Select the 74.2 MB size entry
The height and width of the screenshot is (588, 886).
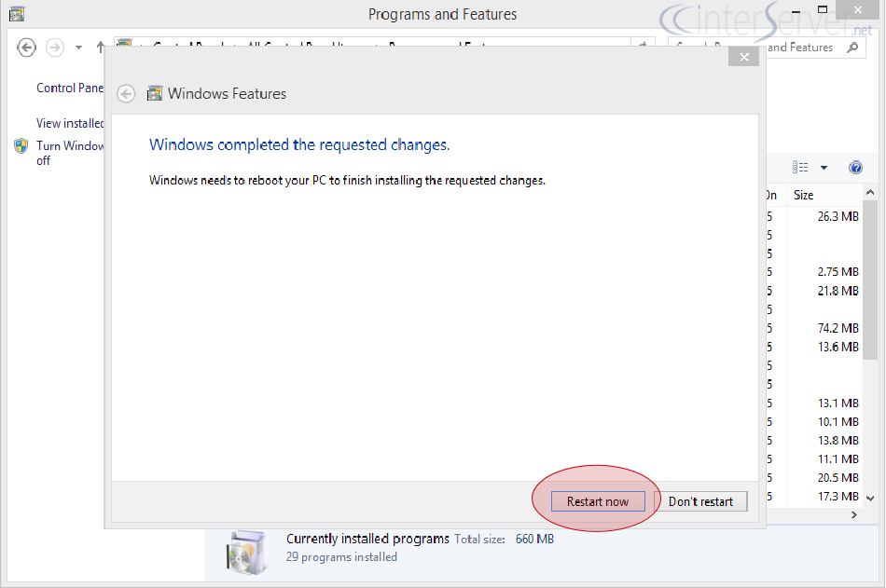[838, 328]
